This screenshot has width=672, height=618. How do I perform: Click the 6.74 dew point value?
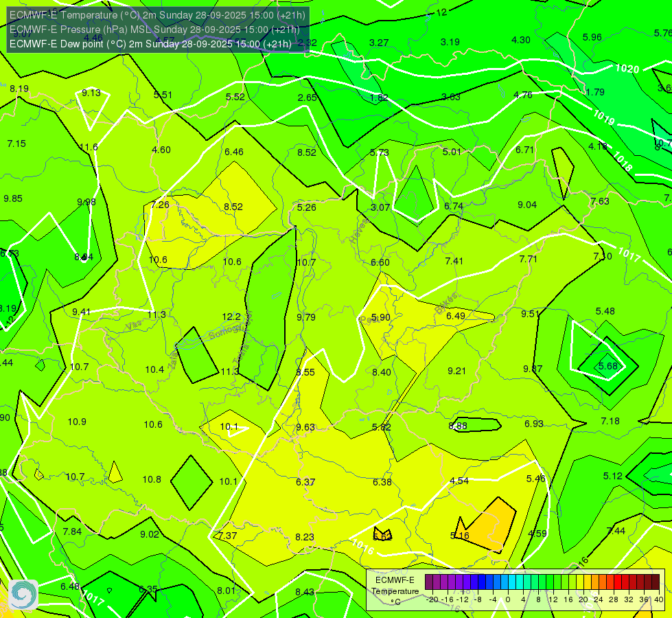tap(454, 206)
